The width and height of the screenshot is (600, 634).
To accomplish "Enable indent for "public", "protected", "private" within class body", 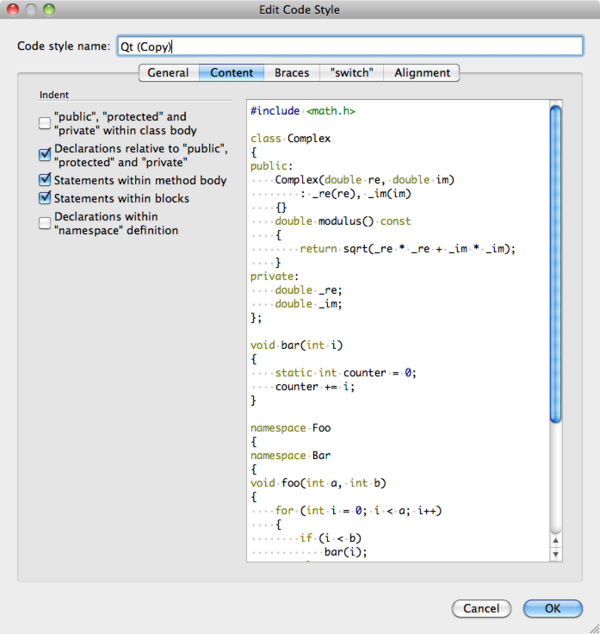I will pos(45,123).
